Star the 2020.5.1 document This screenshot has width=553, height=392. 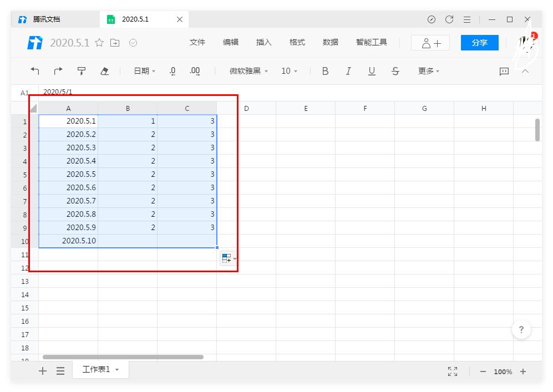[98, 42]
